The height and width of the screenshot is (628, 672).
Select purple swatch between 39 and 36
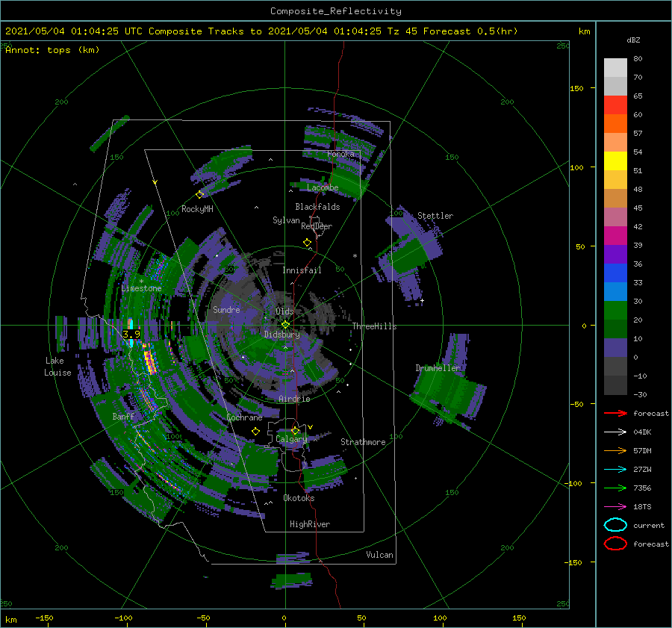[x=615, y=255]
